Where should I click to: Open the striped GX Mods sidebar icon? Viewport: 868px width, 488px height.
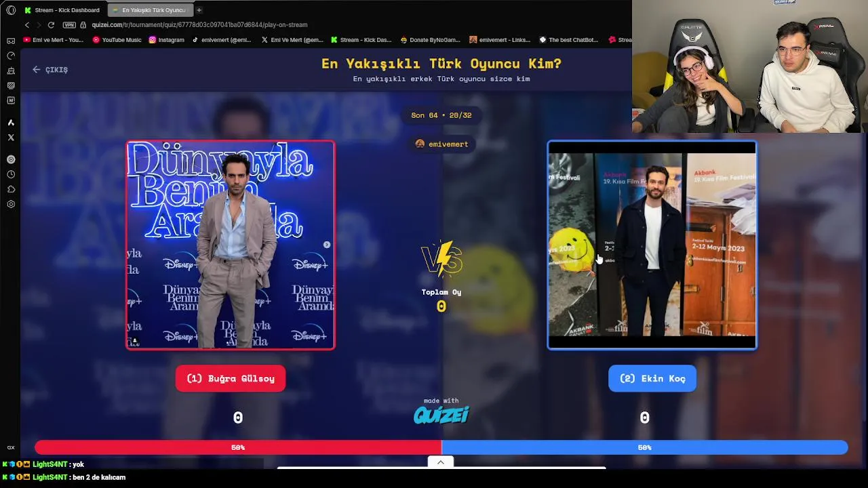(11, 85)
